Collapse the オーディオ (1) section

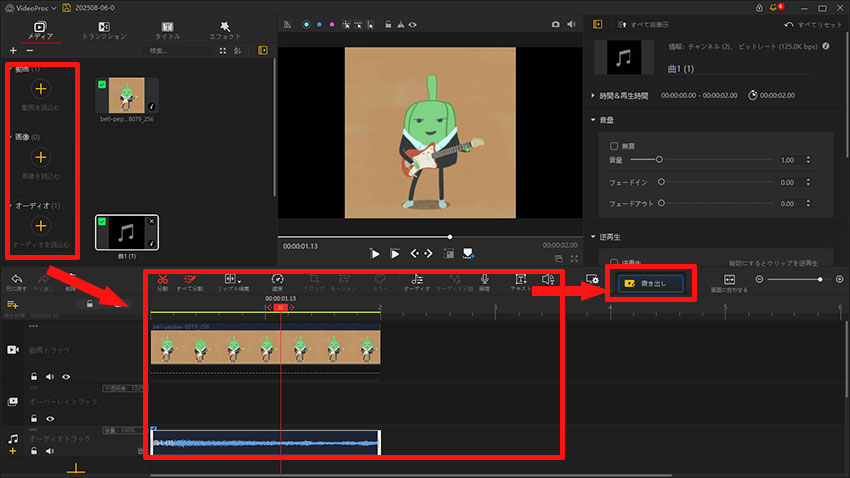[x=11, y=205]
